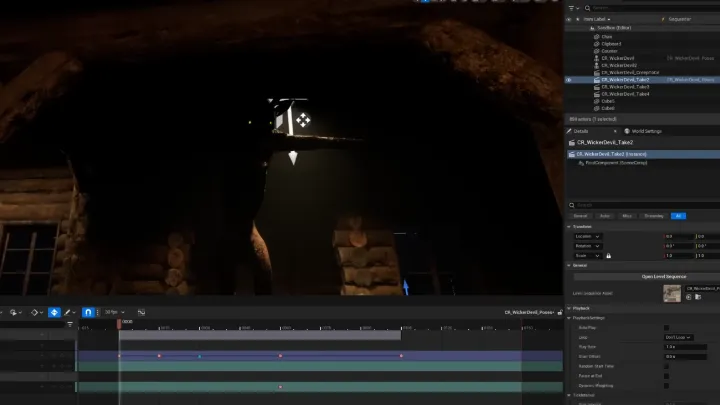Image resolution: width=720 pixels, height=405 pixels.
Task: Click browse-to-asset folder icon under Level Sequence Asset
Action: point(698,297)
